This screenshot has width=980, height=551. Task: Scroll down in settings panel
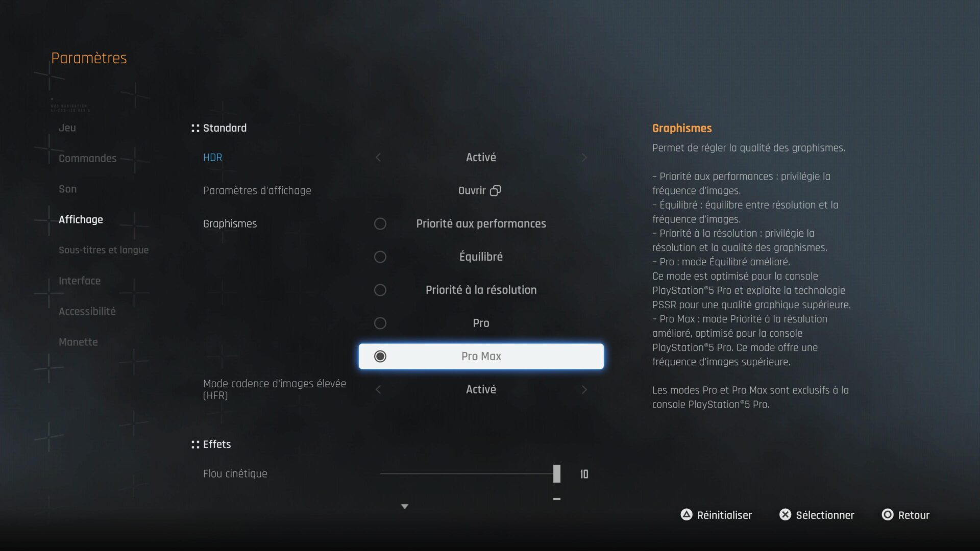(x=405, y=507)
